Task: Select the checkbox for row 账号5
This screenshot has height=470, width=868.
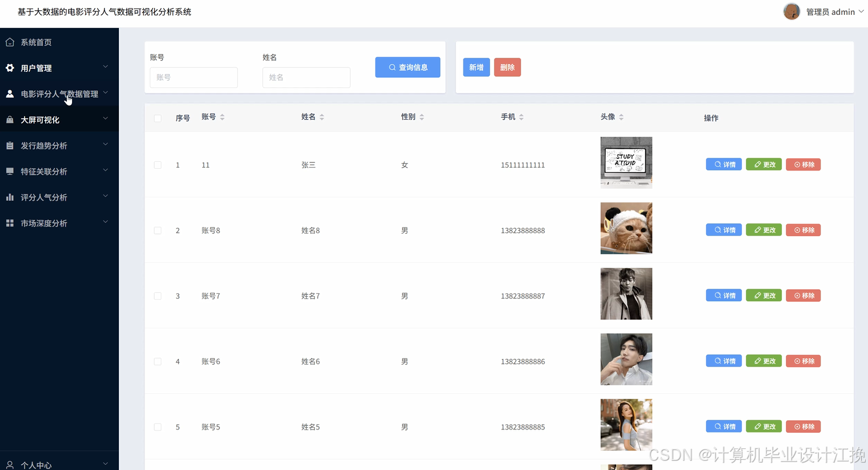Action: pyautogui.click(x=158, y=427)
